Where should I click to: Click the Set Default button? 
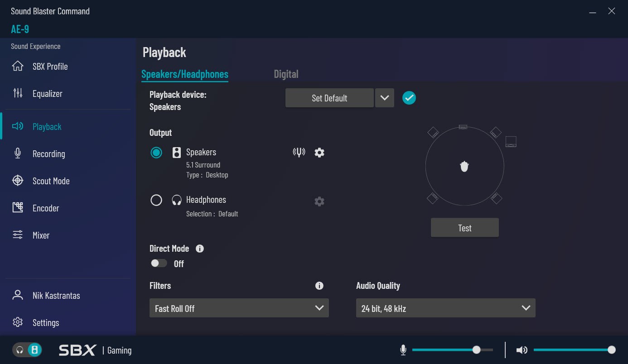click(329, 98)
